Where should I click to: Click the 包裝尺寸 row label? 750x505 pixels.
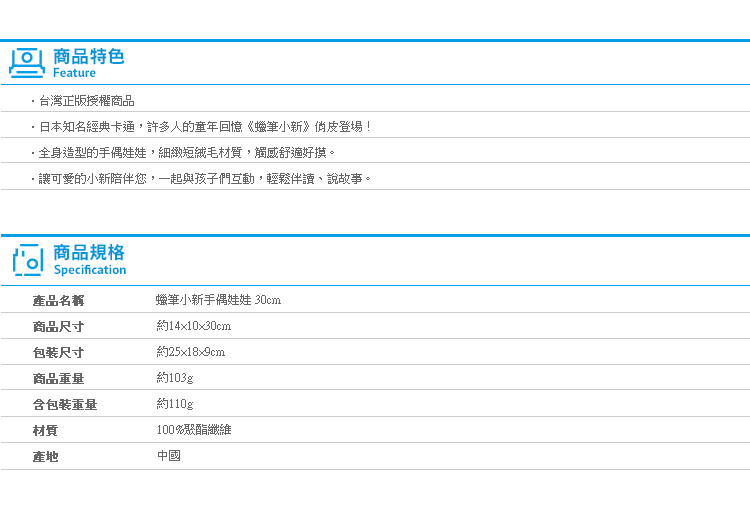pos(58,353)
